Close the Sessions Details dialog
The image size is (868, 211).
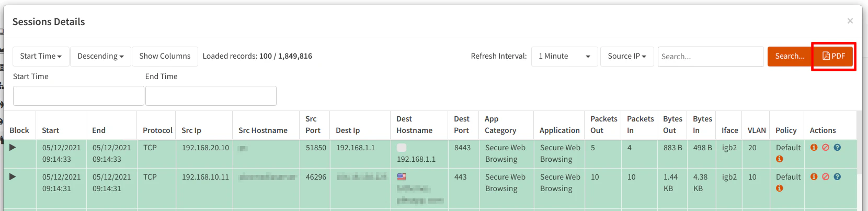[x=850, y=21]
